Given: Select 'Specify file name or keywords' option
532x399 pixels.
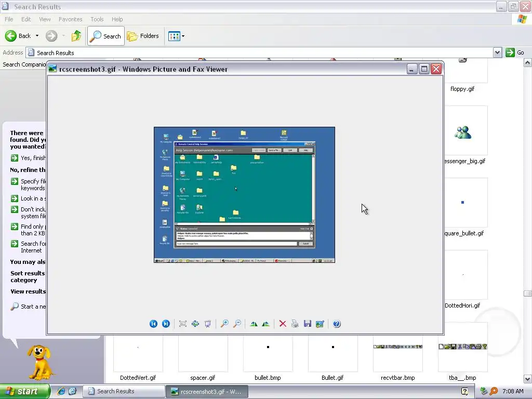Looking at the screenshot, I should tap(29, 184).
